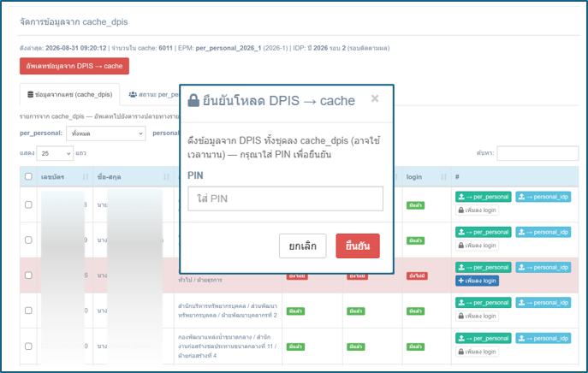Click the เลขบัตร column header text

pos(52,177)
